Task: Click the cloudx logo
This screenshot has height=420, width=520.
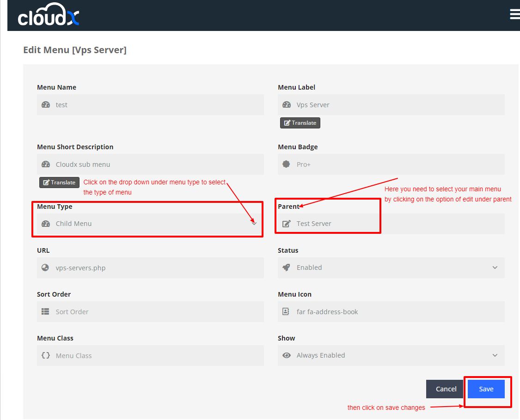Action: (x=49, y=15)
